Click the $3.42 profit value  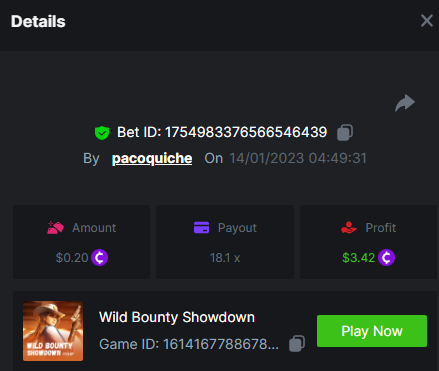(x=359, y=258)
